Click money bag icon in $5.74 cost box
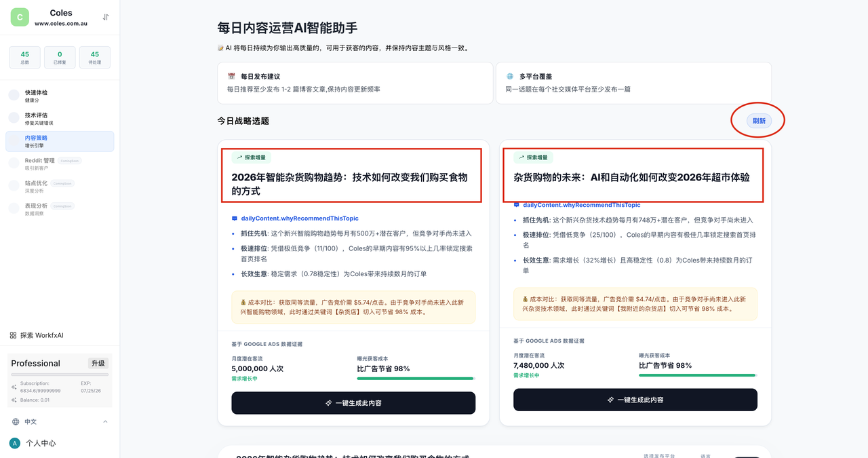The image size is (868, 458). [243, 302]
